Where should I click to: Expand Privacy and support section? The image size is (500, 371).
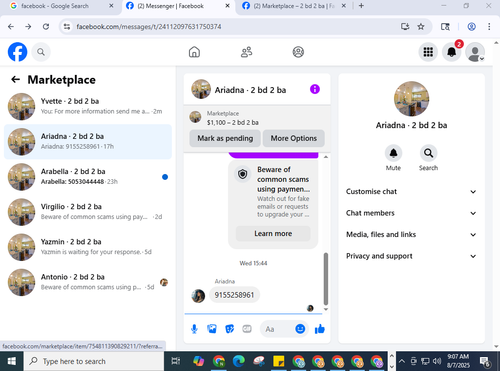click(411, 256)
